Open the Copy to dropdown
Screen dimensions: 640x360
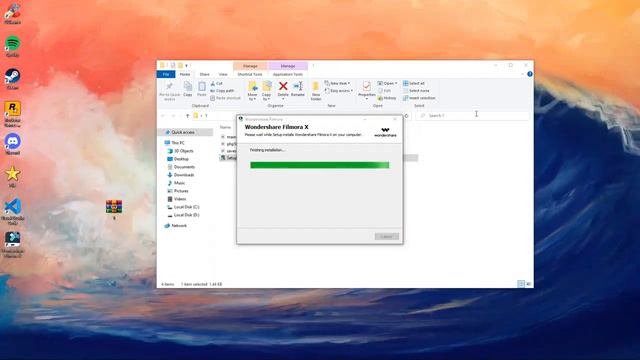coord(267,91)
